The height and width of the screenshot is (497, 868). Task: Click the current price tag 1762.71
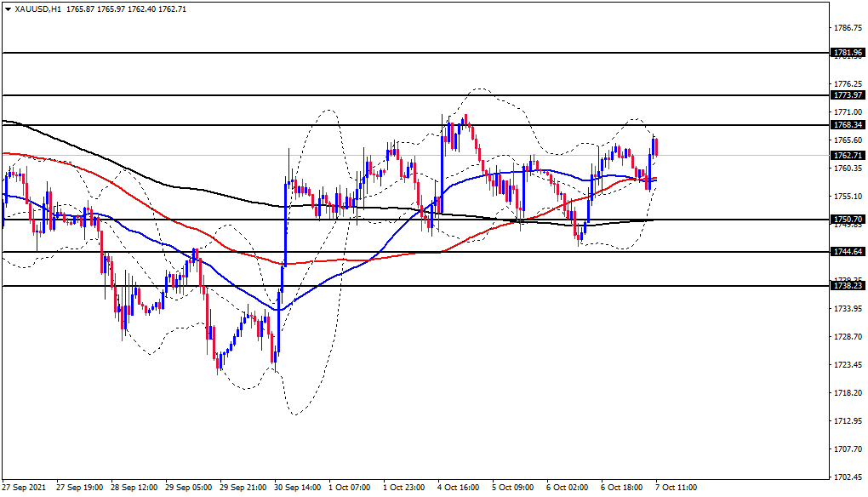[848, 156]
